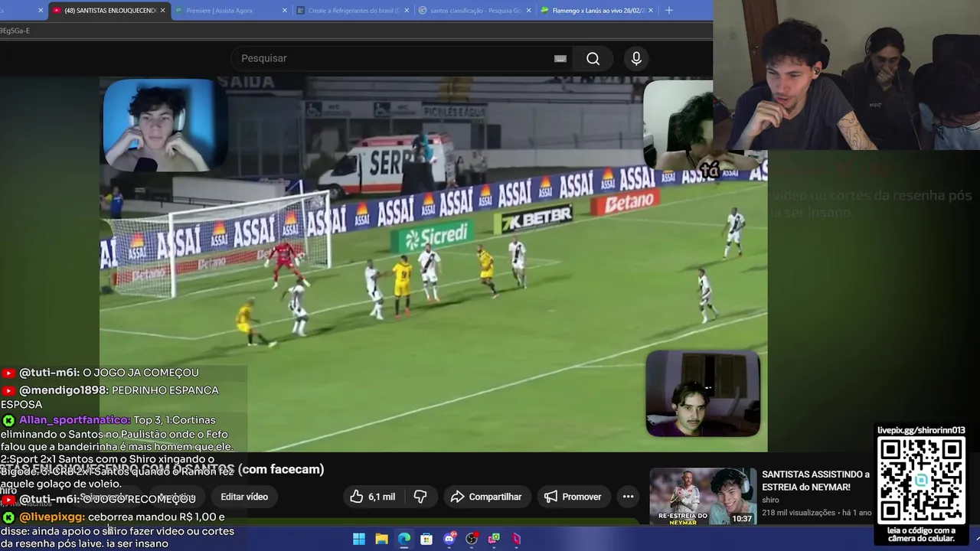This screenshot has width=980, height=551.
Task: Click the @livepixgg donation message
Action: 118,530
